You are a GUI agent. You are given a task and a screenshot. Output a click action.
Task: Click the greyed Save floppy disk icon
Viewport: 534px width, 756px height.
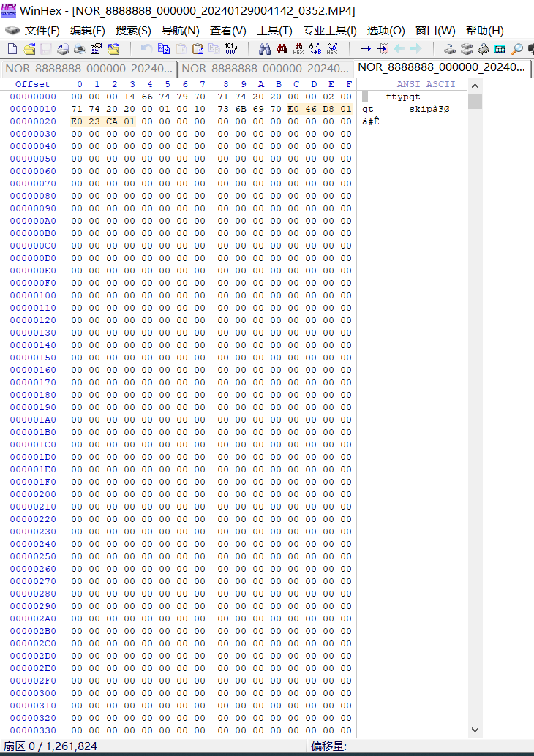tap(46, 49)
